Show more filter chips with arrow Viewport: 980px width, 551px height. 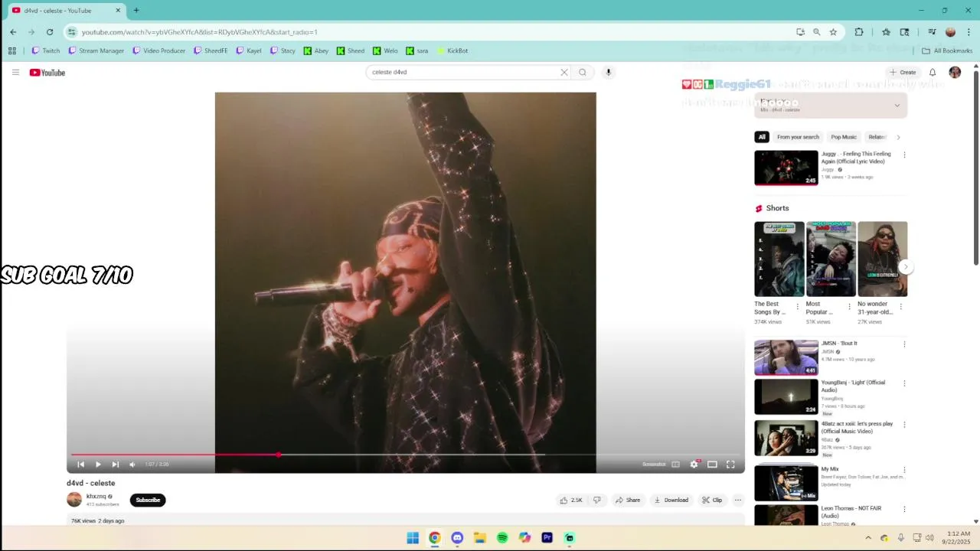click(898, 137)
